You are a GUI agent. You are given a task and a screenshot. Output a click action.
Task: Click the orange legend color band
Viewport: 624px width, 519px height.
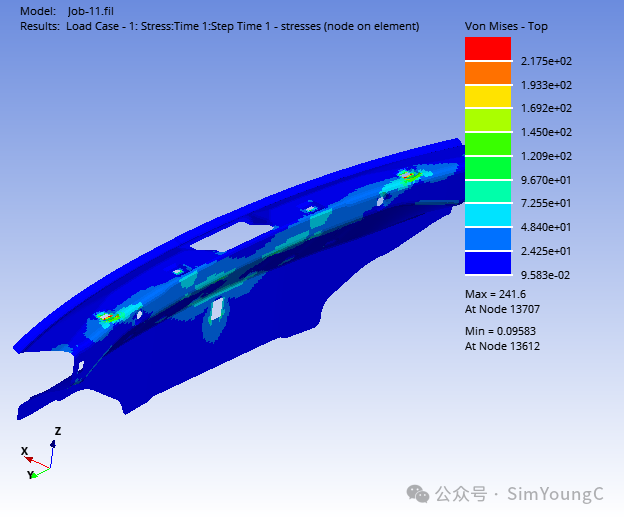pos(488,73)
